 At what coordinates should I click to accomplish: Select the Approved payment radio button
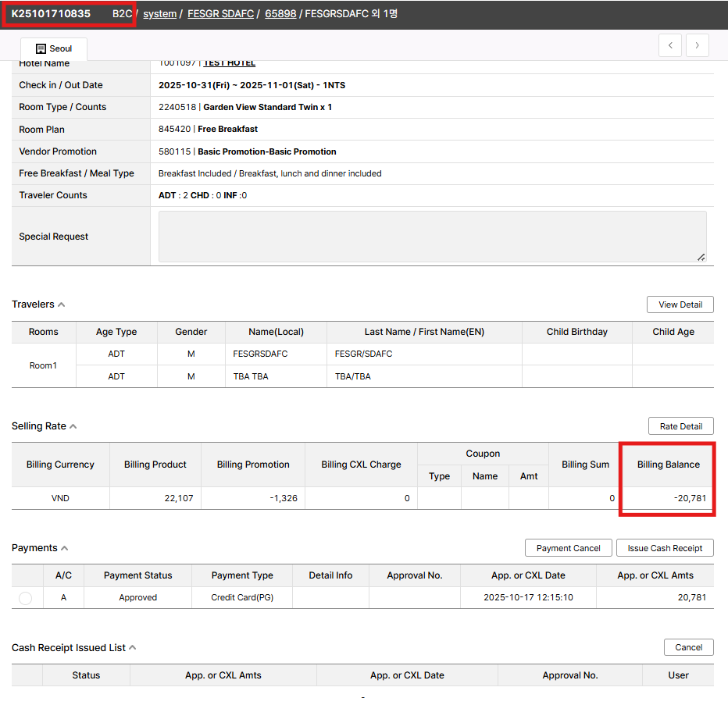click(25, 598)
